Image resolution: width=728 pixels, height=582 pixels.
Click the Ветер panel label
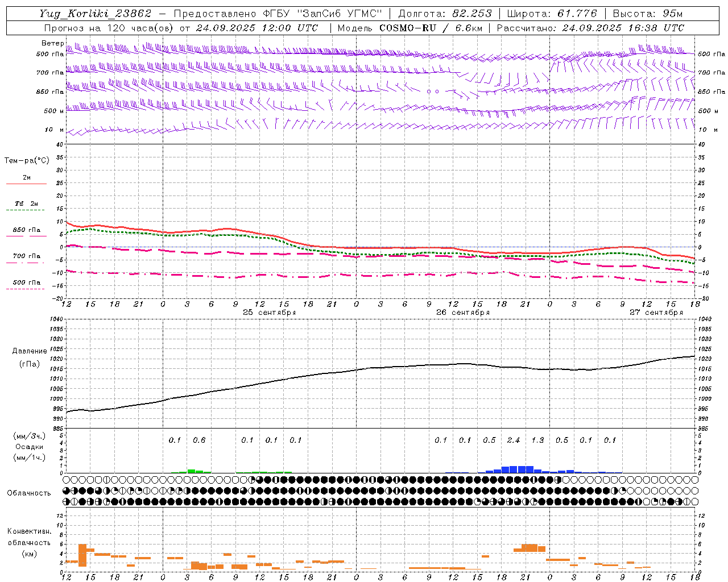coord(52,43)
